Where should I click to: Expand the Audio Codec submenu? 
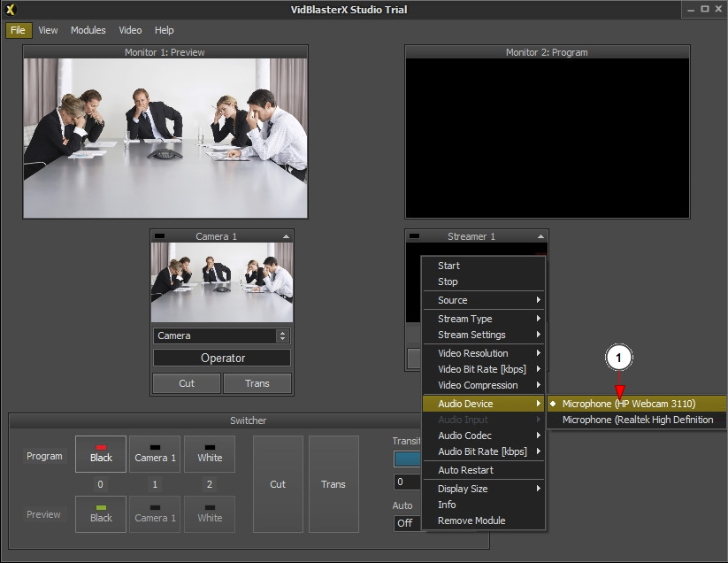point(483,436)
